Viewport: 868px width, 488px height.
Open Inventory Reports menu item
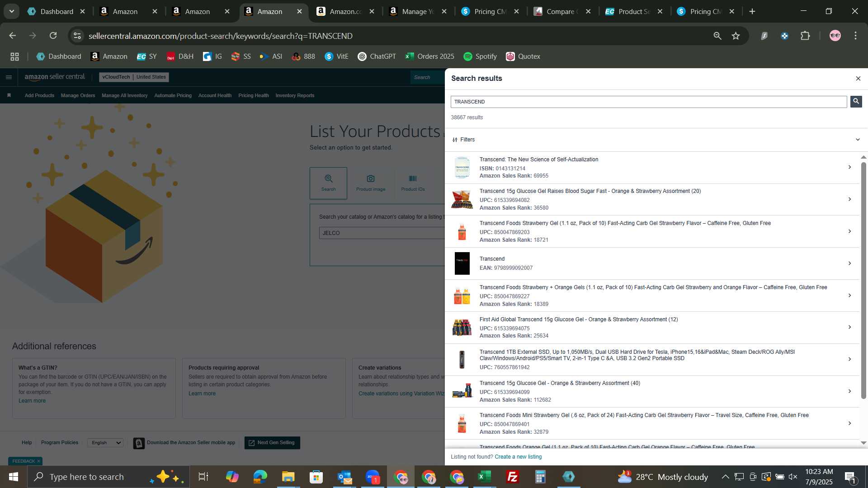[295, 95]
